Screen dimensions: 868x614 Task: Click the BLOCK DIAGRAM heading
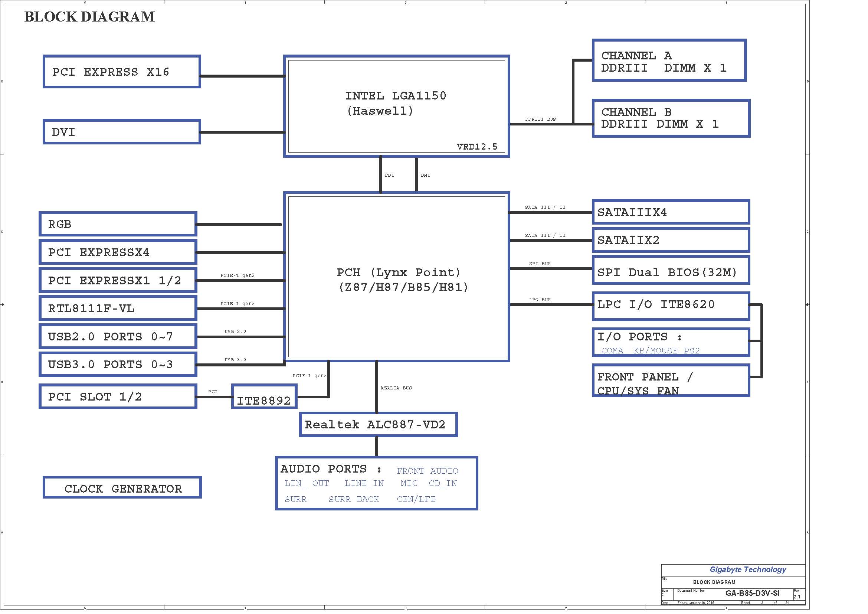(x=89, y=17)
